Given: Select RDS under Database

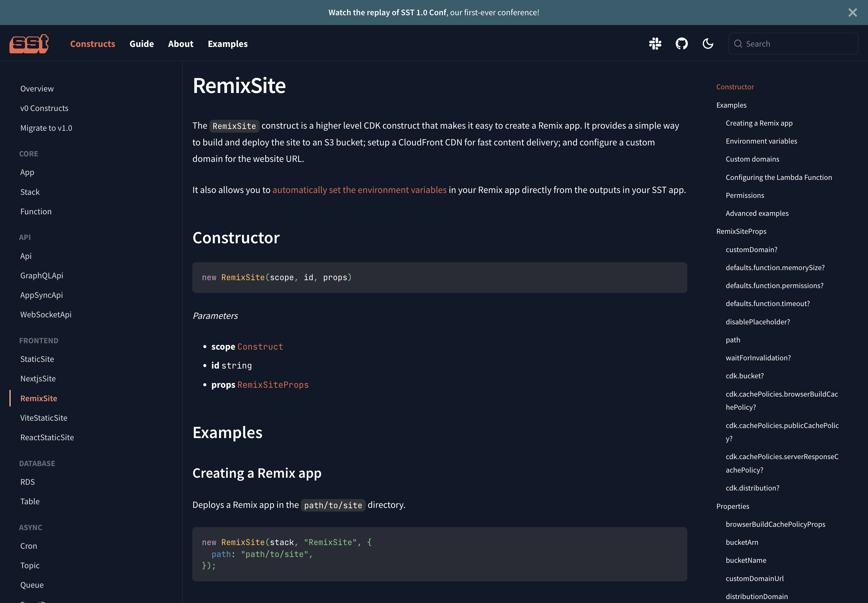Looking at the screenshot, I should click(27, 482).
